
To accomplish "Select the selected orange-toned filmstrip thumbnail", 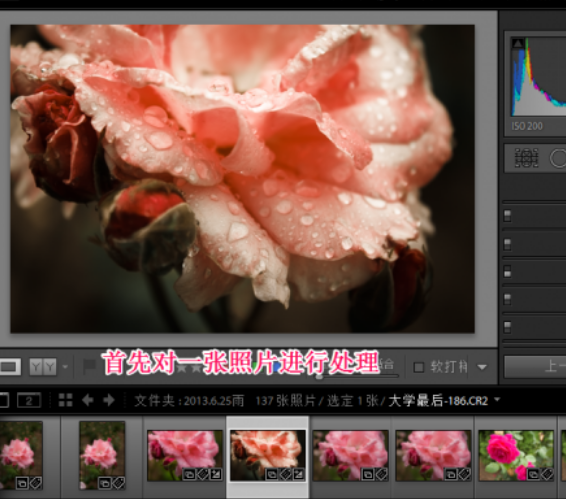I will coord(267,456).
